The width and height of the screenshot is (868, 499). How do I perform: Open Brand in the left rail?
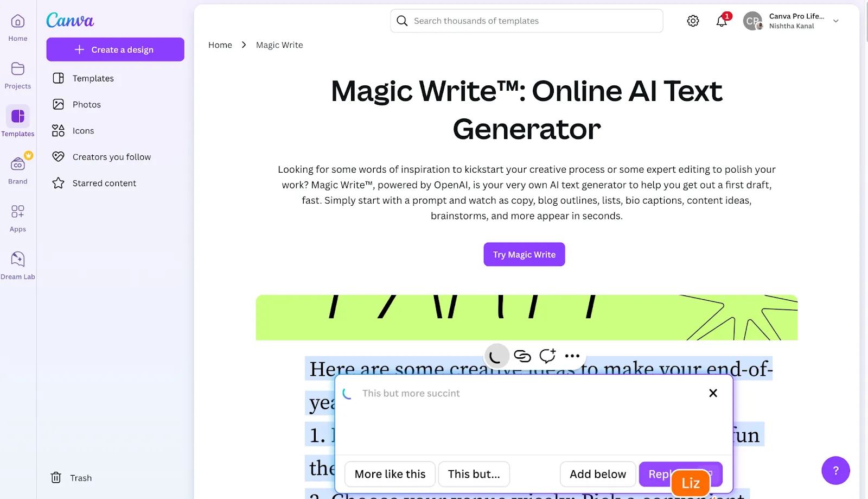(18, 170)
